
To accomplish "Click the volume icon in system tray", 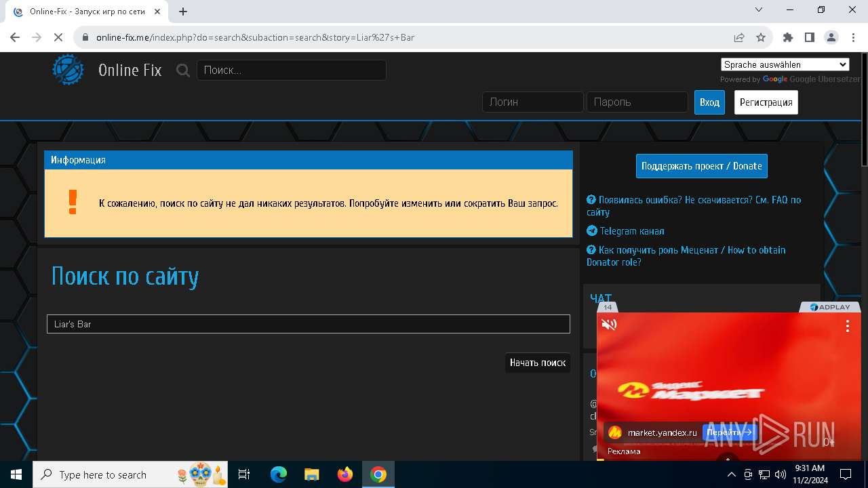I will pyautogui.click(x=780, y=474).
